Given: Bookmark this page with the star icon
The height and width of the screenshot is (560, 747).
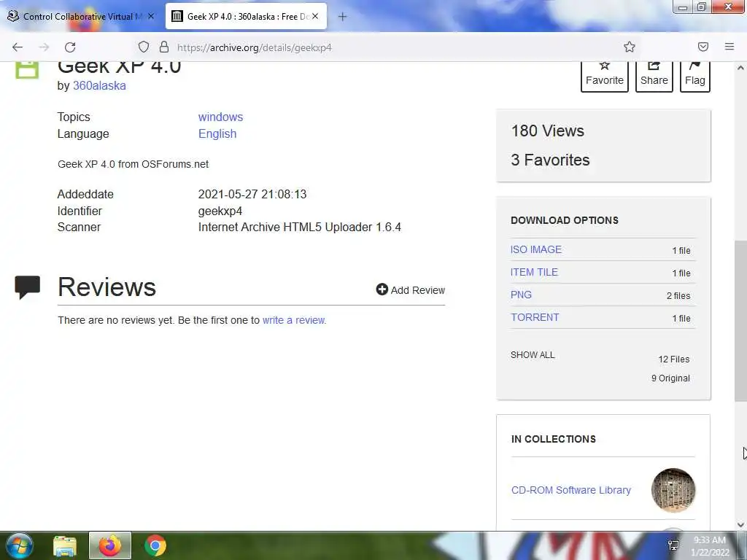Looking at the screenshot, I should 630,47.
